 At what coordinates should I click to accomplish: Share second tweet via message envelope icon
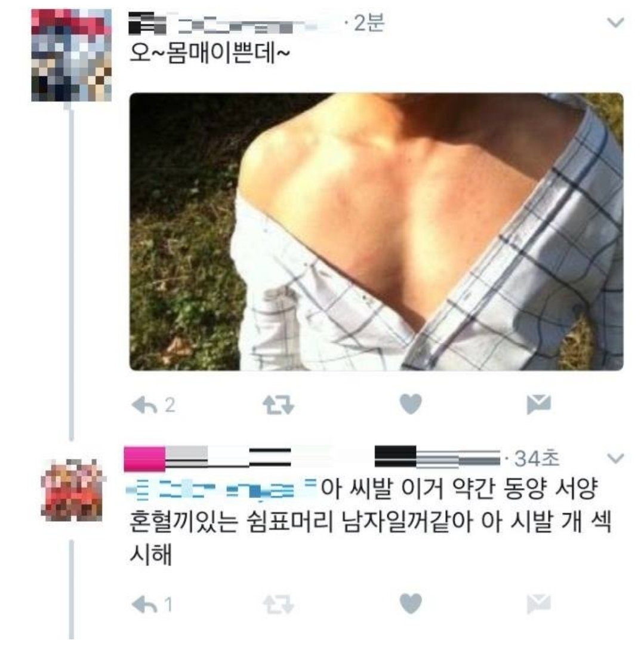539,604
